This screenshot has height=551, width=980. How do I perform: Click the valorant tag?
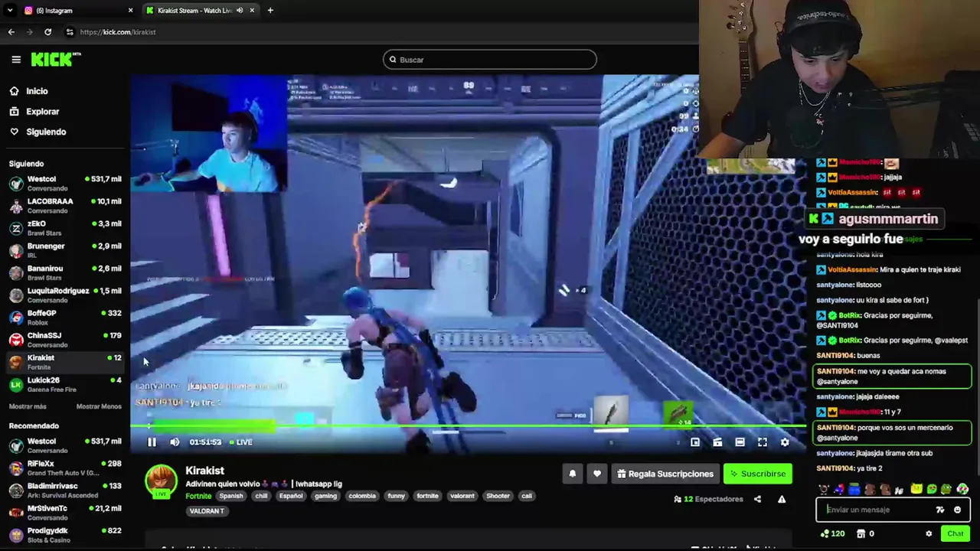[462, 496]
